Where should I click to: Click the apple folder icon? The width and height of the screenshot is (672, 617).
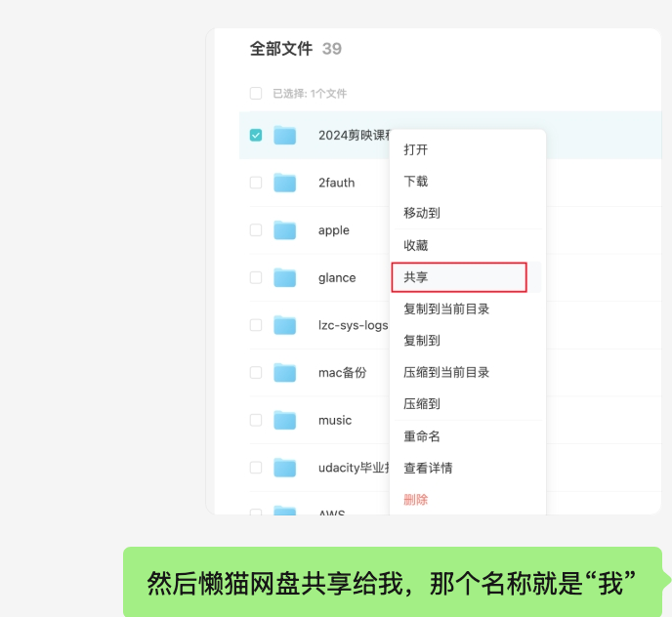point(285,230)
